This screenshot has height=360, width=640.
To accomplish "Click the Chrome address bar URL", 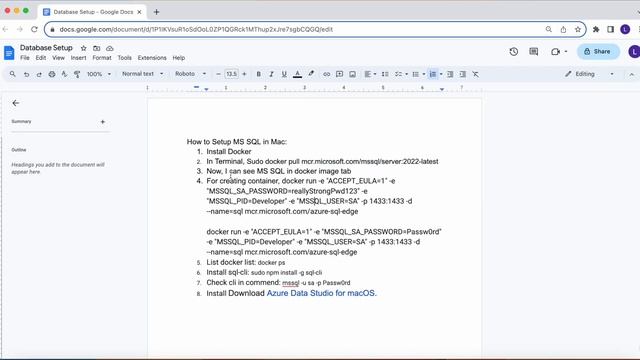I will [196, 29].
